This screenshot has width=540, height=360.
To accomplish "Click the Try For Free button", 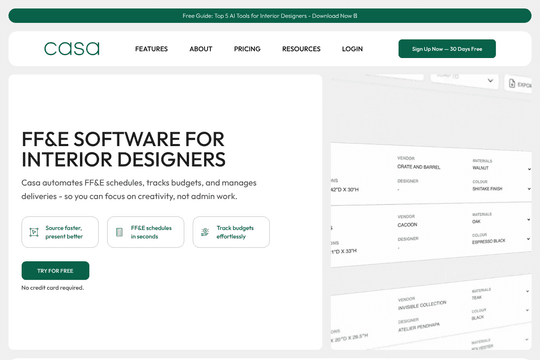I will click(55, 270).
